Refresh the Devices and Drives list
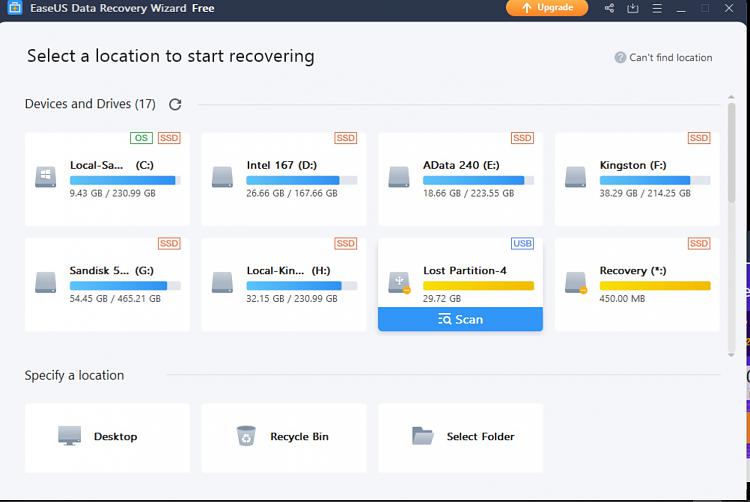 (175, 104)
